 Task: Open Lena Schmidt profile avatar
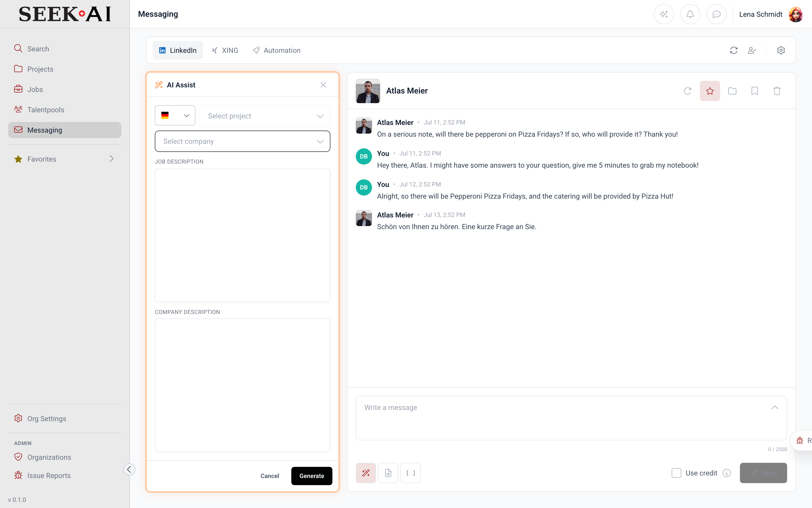(x=796, y=14)
